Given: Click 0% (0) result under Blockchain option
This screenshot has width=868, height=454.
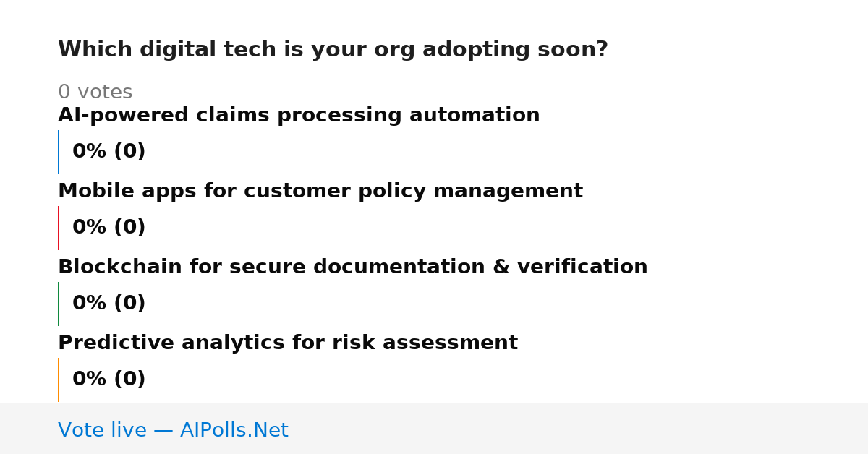Looking at the screenshot, I should coord(109,304).
